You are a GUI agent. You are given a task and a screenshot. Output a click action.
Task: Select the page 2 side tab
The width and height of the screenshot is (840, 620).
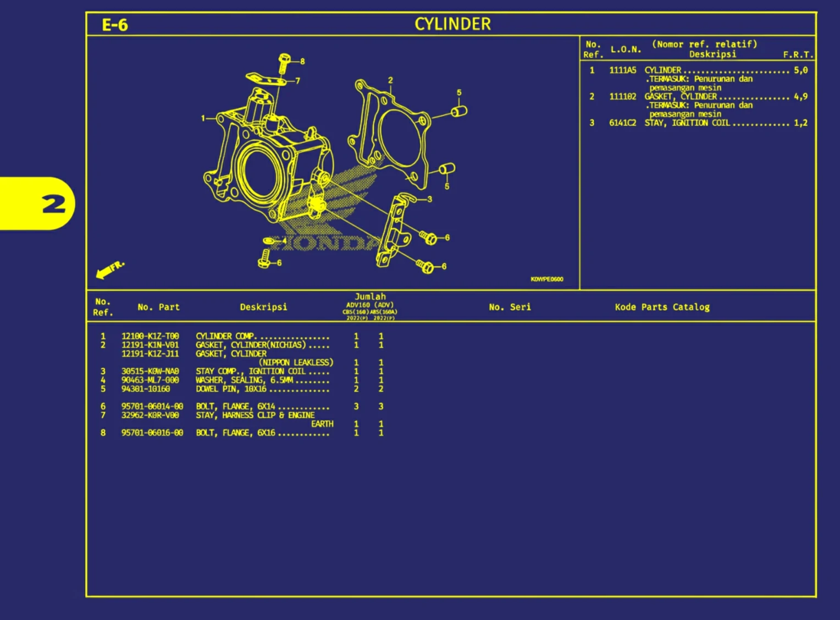(53, 204)
